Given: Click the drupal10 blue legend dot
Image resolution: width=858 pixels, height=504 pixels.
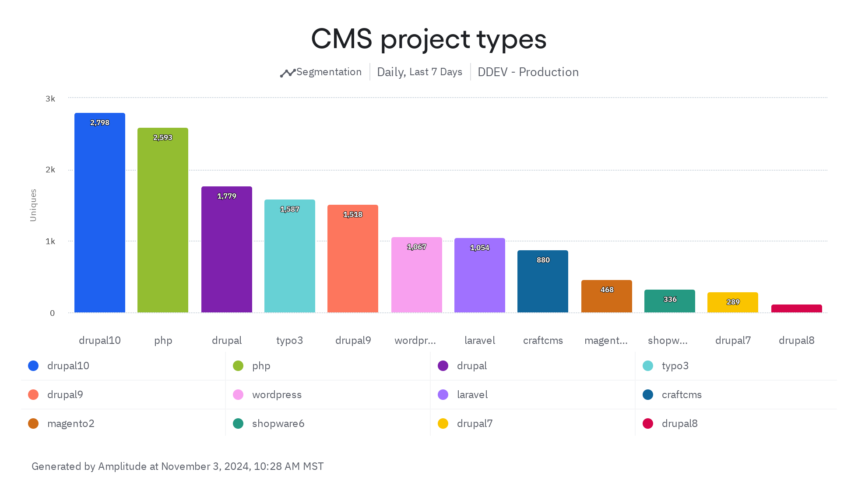Looking at the screenshot, I should point(33,366).
